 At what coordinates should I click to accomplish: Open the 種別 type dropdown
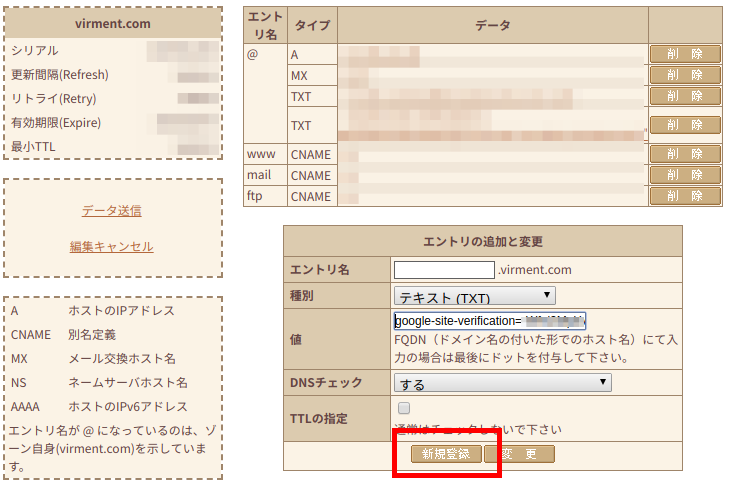[475, 296]
